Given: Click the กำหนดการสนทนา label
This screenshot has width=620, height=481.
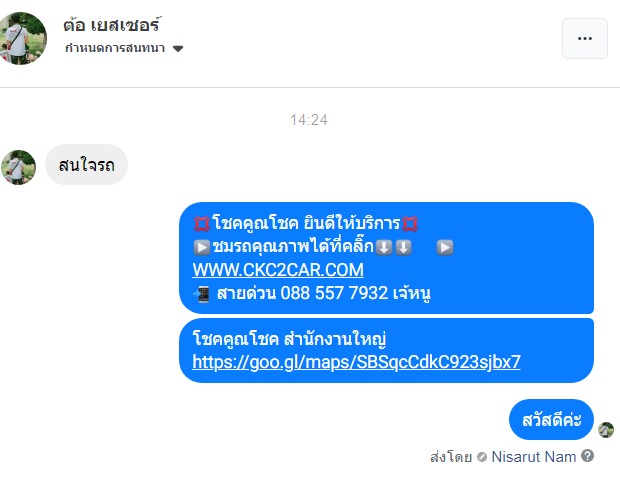Looking at the screenshot, I should (x=115, y=48).
